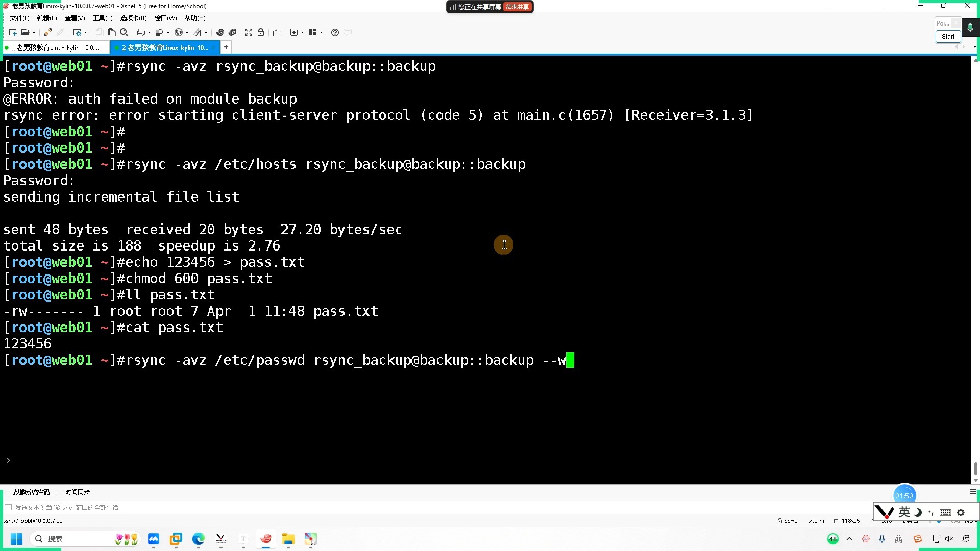This screenshot has width=980, height=551.
Task: Open Microsoft Edge from taskbar
Action: [198, 539]
